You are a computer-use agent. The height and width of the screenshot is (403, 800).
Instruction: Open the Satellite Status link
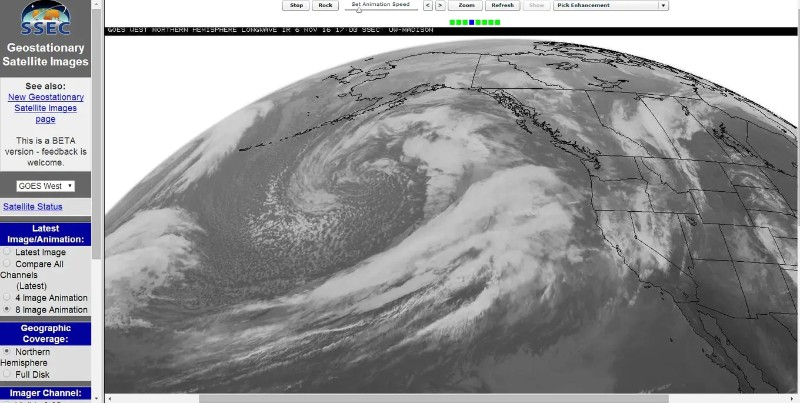click(33, 207)
